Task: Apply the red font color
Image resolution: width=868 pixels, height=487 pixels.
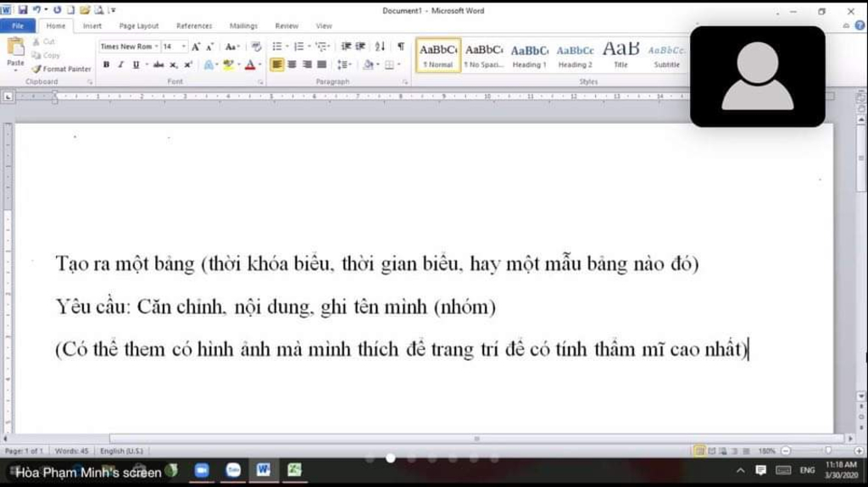Action: click(250, 64)
